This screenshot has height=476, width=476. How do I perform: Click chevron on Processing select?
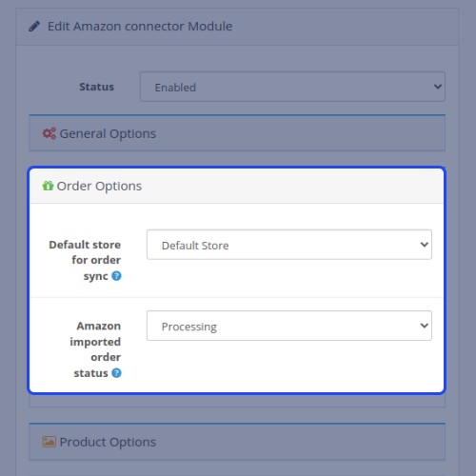coord(424,326)
